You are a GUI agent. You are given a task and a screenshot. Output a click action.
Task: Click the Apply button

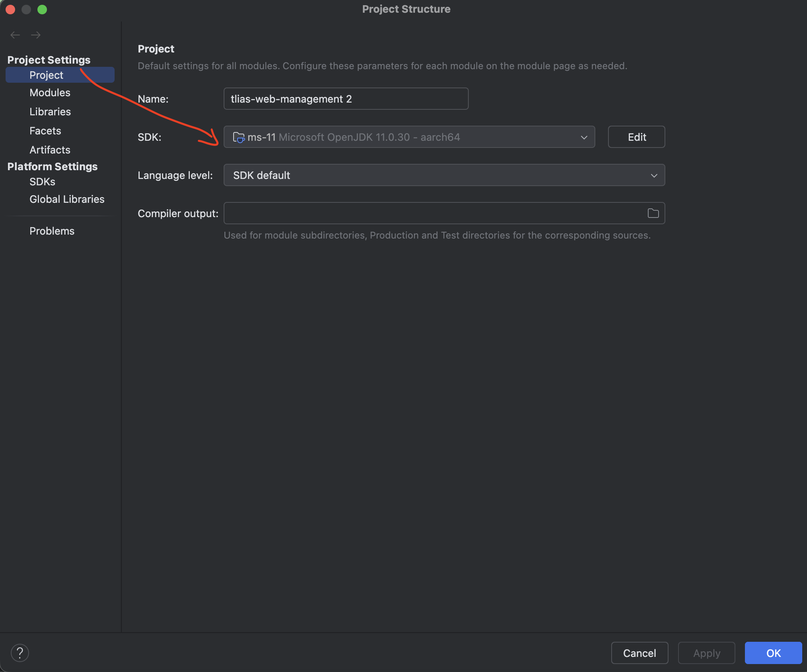tap(706, 653)
